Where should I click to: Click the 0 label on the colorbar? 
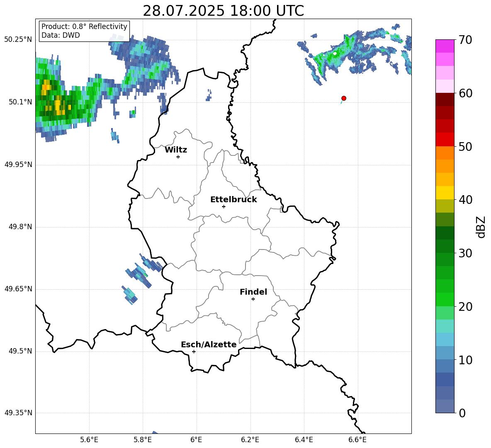(462, 413)
